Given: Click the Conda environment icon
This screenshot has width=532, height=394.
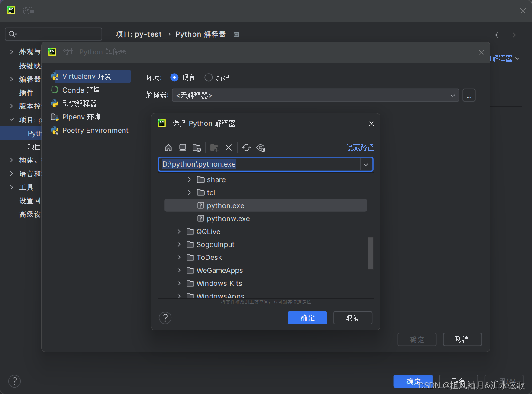Looking at the screenshot, I should click(55, 90).
